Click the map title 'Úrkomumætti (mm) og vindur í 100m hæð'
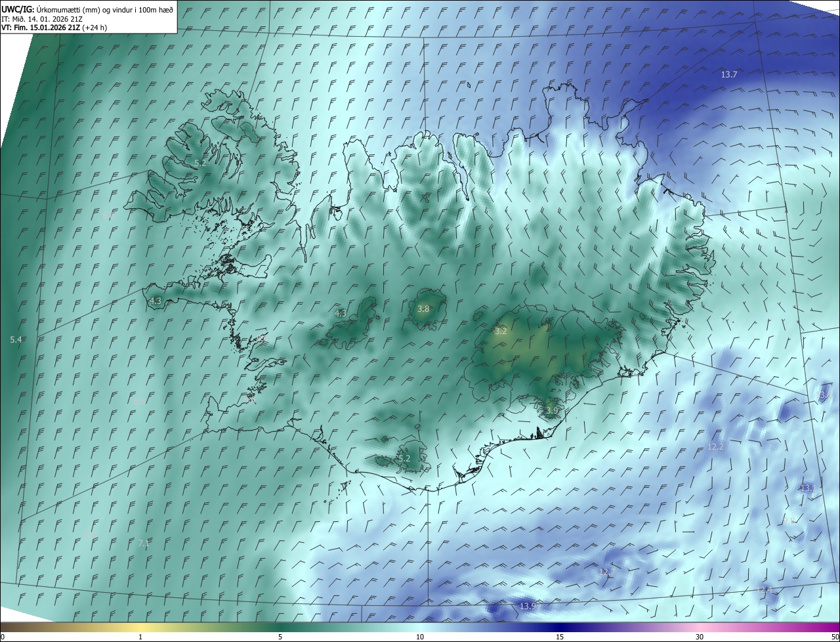 tap(105, 9)
